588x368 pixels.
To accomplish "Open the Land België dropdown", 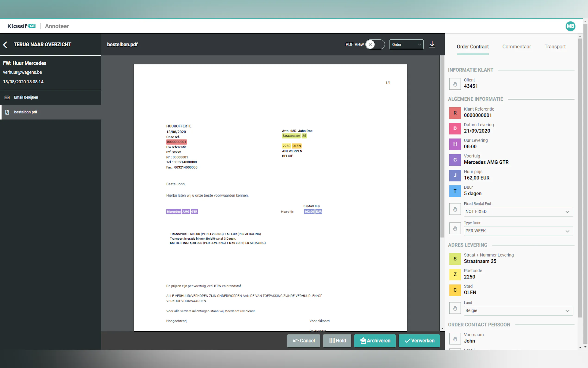I will 518,311.
